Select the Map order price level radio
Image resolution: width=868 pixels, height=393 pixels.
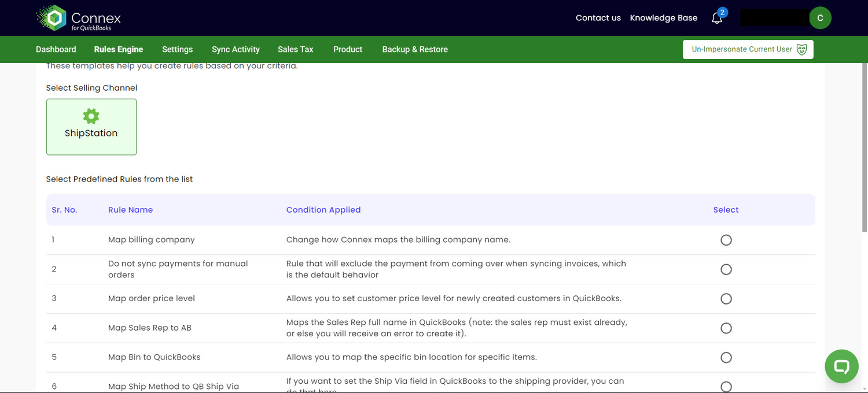click(x=726, y=299)
